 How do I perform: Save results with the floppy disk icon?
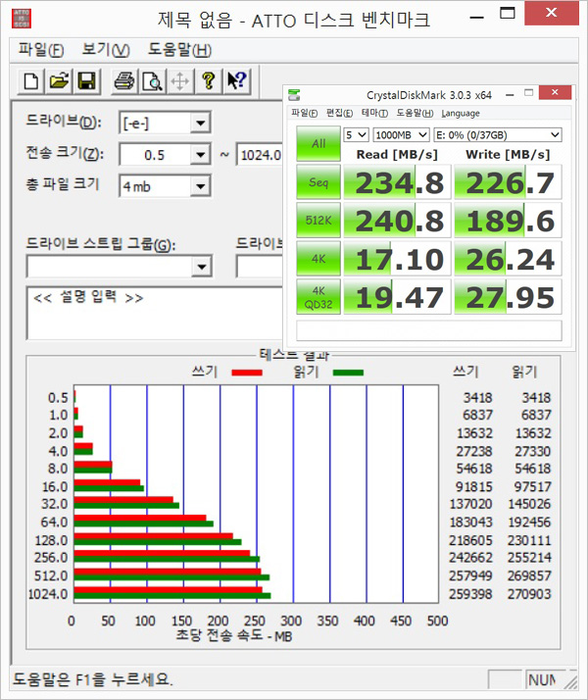tap(86, 81)
